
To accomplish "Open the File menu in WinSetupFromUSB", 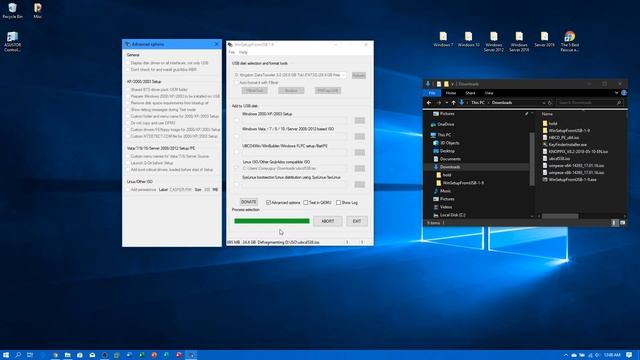I will coord(232,52).
